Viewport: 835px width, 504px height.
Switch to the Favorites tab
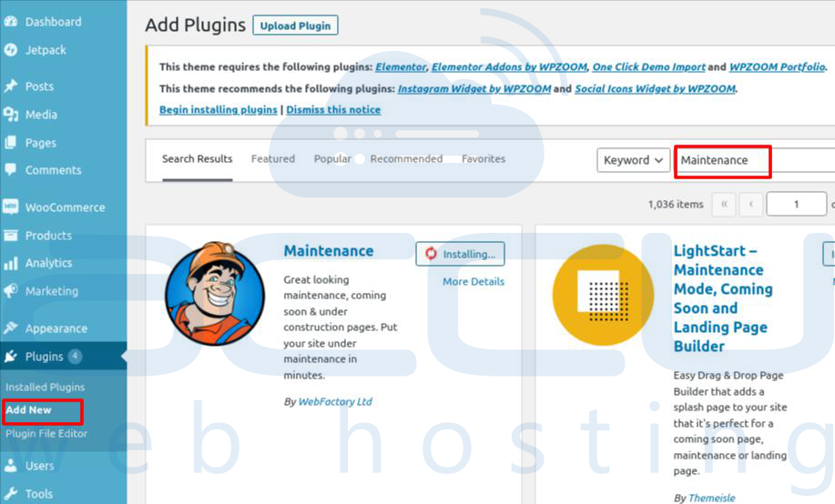point(484,158)
